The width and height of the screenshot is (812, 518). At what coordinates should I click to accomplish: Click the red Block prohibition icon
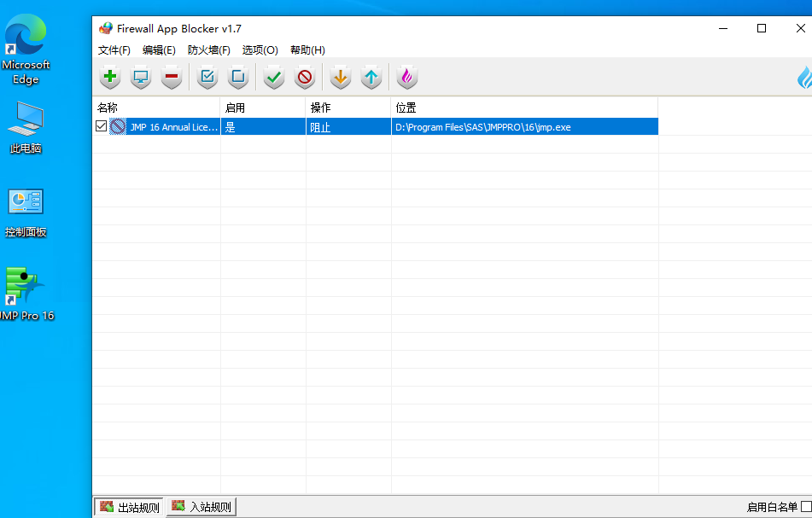tap(304, 77)
